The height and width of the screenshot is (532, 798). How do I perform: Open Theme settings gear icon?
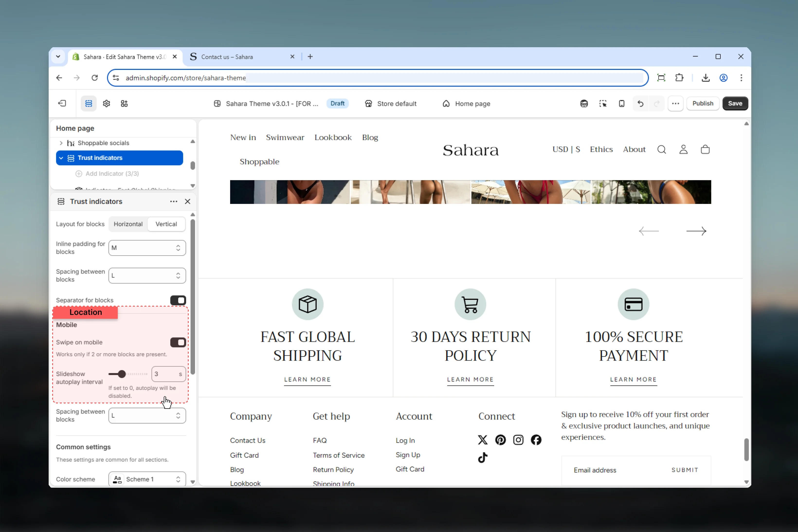pyautogui.click(x=107, y=103)
